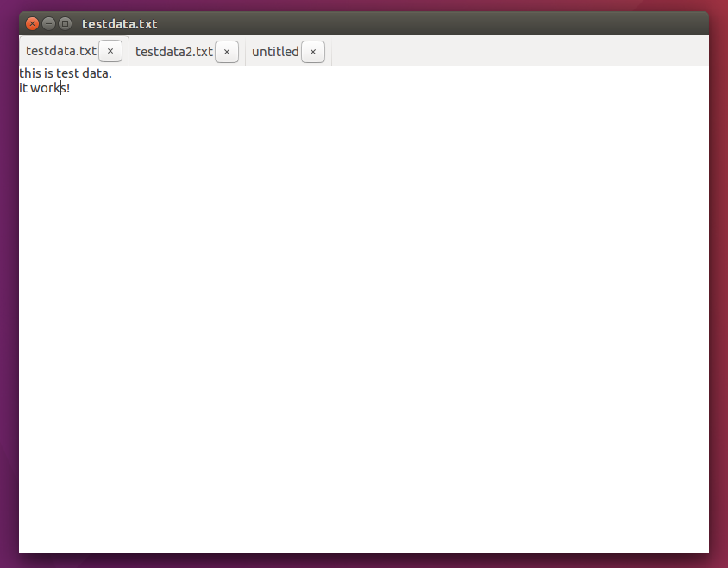Click the period after "data"

[x=110, y=73]
